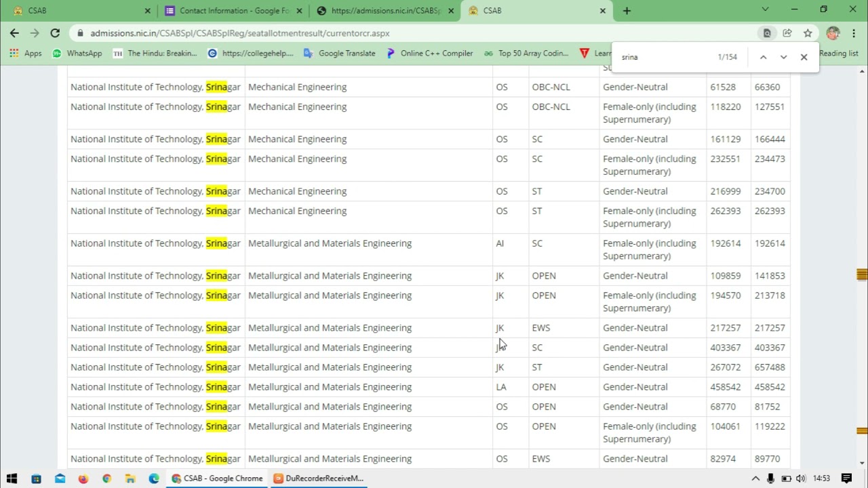Click the forward navigation arrow
Viewport: 868px width, 488px height.
(35, 33)
